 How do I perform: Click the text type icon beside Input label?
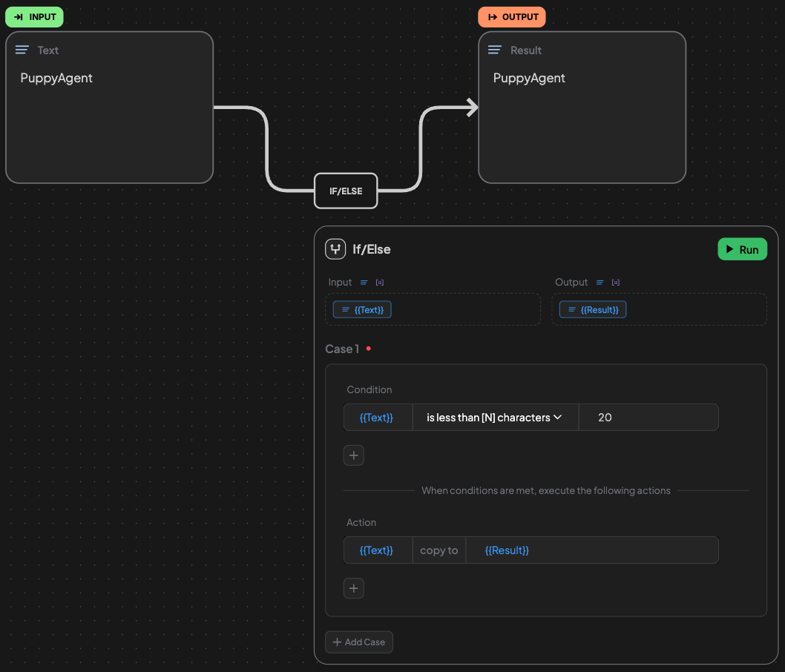364,283
